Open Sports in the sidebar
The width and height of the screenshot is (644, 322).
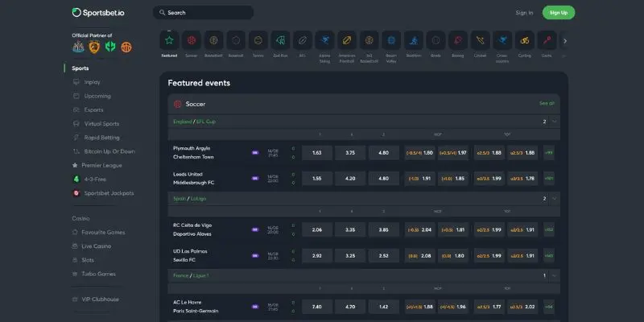(x=80, y=68)
